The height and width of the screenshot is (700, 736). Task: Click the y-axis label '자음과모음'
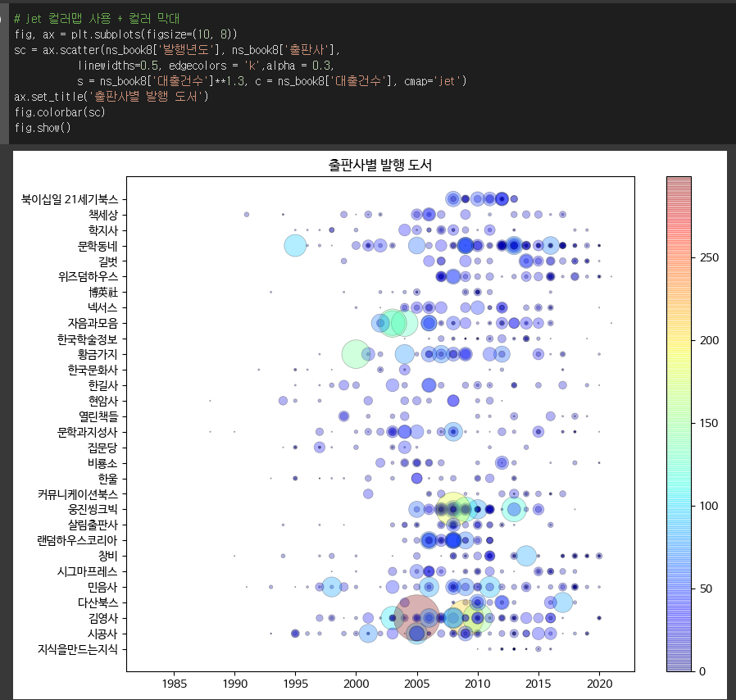tap(93, 323)
